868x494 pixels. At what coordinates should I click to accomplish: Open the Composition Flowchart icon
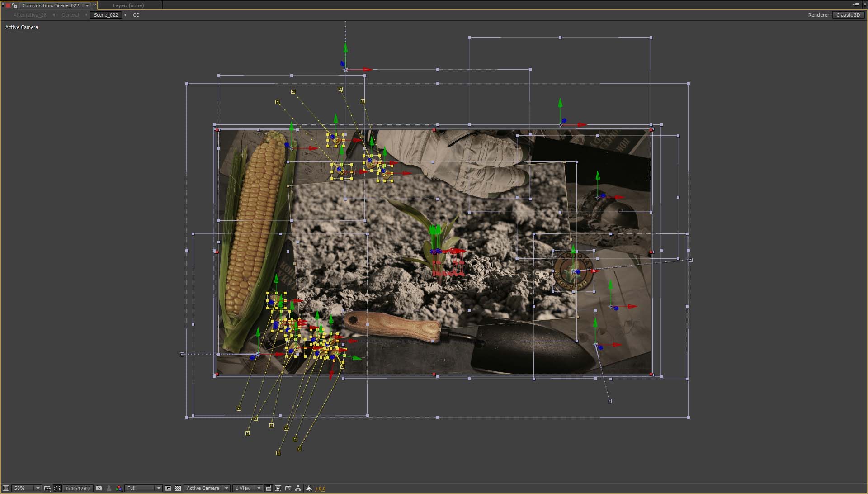tap(298, 489)
